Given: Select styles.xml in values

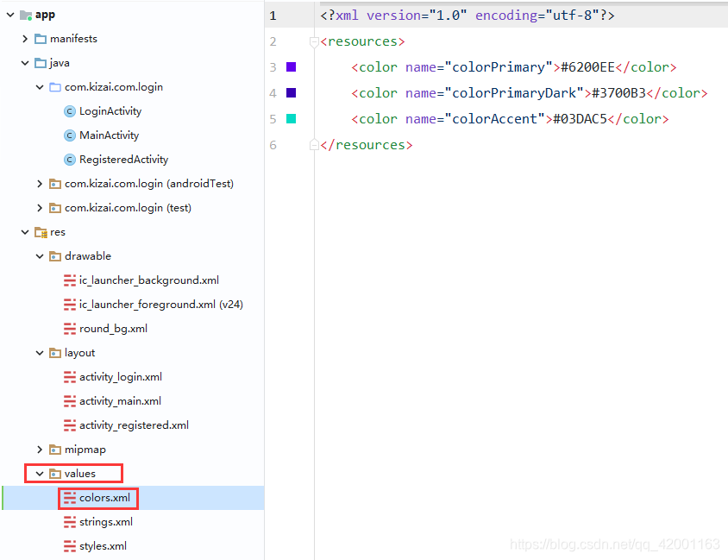Looking at the screenshot, I should tap(103, 546).
